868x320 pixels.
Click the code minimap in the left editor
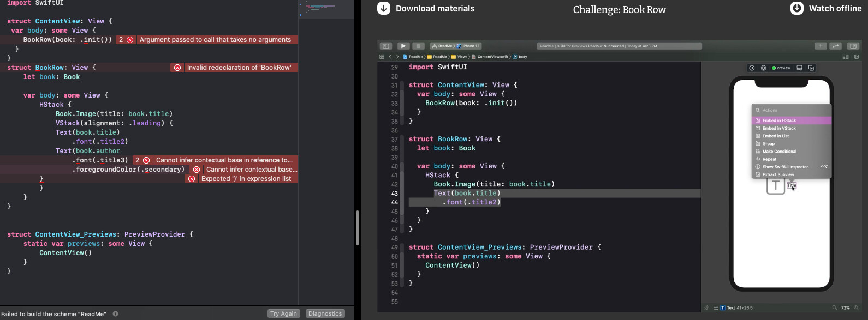point(326,9)
